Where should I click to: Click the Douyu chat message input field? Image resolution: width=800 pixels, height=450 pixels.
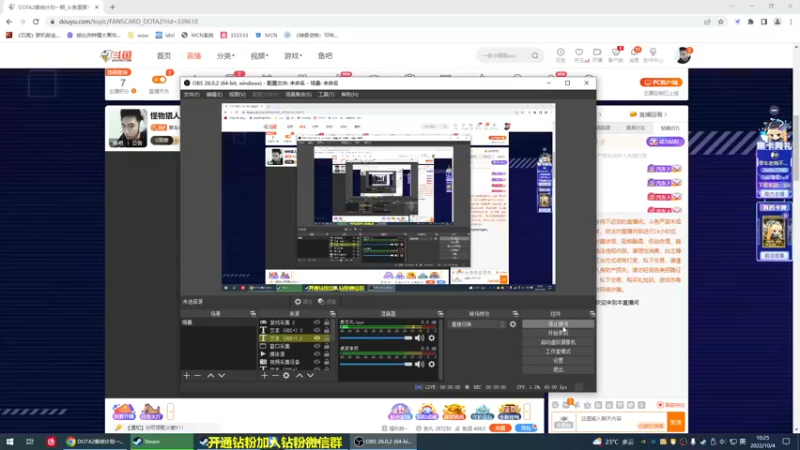click(620, 422)
